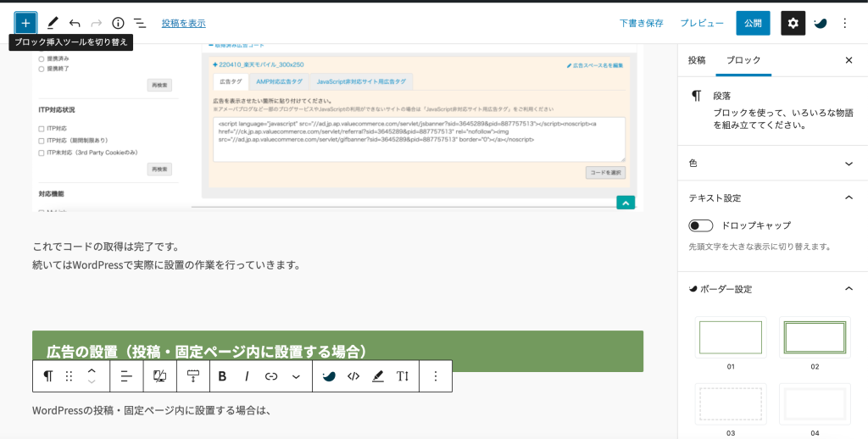Choose border style 01
This screenshot has height=439, width=868.
pos(731,337)
